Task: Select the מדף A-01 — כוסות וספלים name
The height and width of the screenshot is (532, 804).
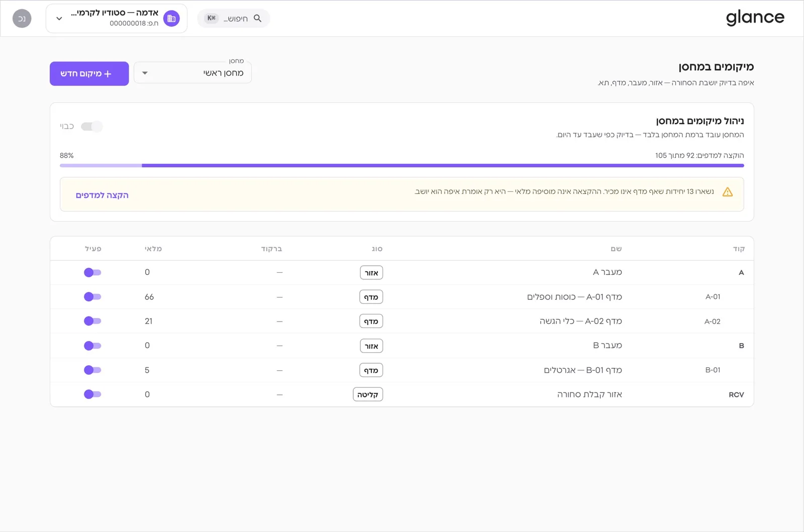Action: 574,297
